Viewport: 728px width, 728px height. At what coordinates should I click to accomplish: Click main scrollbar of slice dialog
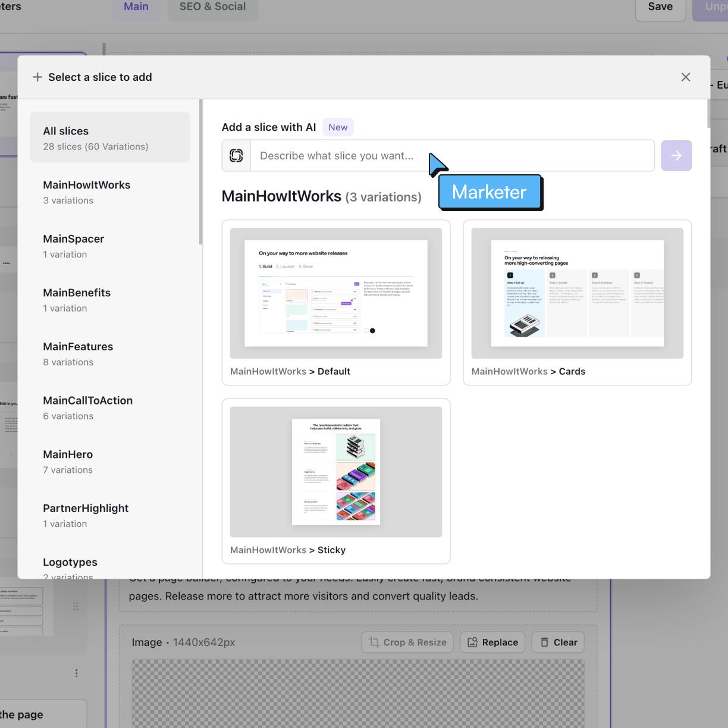[708, 113]
